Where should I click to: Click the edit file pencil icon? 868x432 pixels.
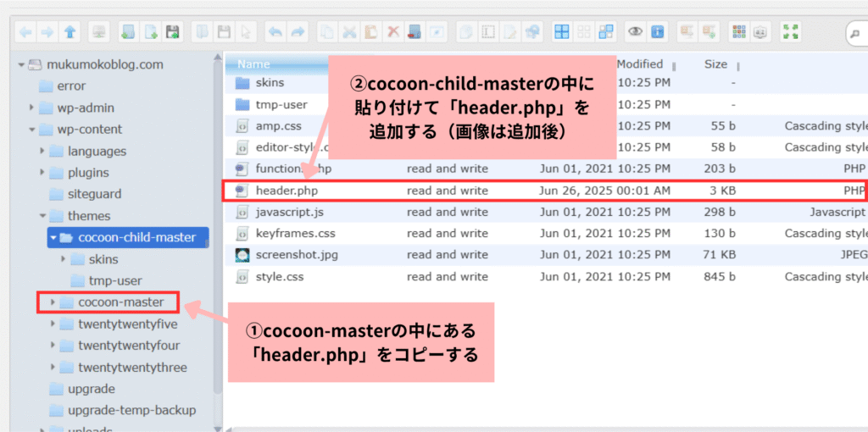click(x=510, y=32)
